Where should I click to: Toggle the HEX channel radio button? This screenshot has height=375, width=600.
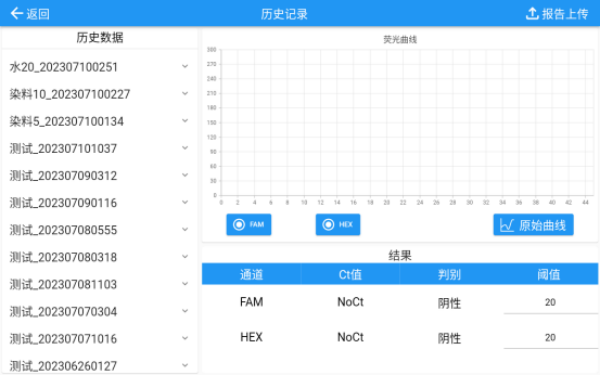point(328,225)
